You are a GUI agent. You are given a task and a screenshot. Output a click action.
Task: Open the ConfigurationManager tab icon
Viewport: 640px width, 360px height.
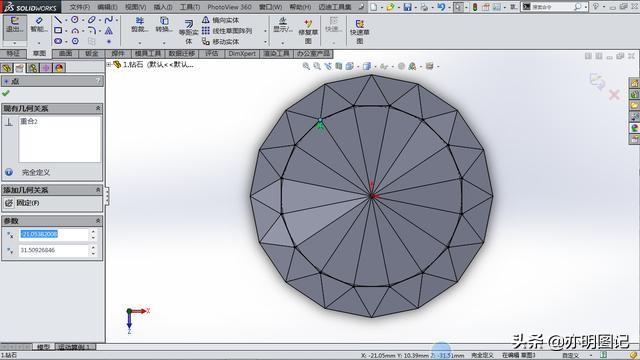coord(33,68)
